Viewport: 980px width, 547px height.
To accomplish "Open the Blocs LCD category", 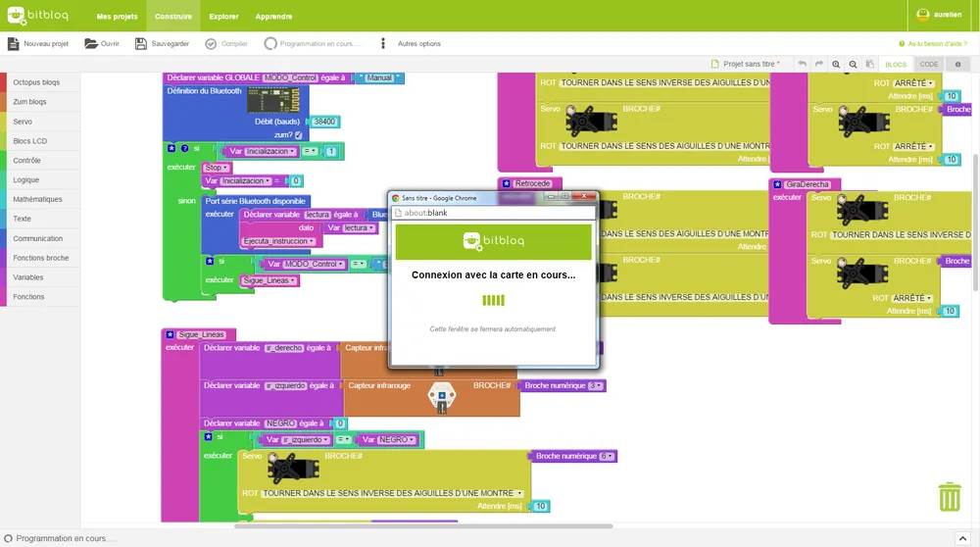I will [x=40, y=141].
